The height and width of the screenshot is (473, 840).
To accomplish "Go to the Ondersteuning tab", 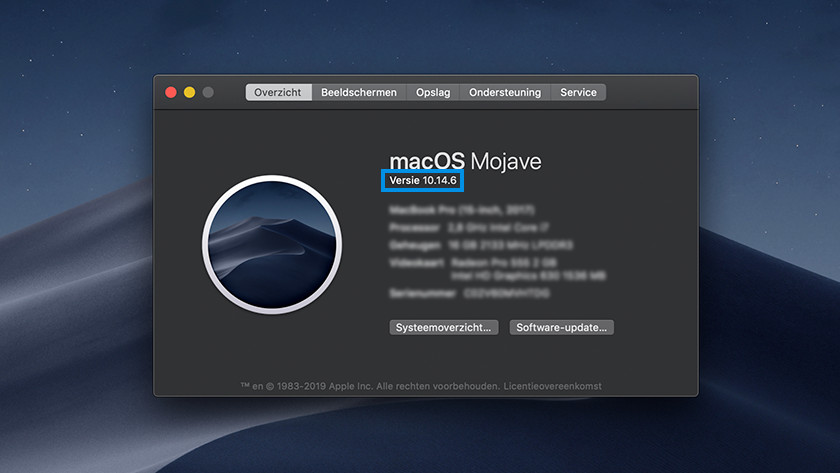I will pyautogui.click(x=505, y=92).
